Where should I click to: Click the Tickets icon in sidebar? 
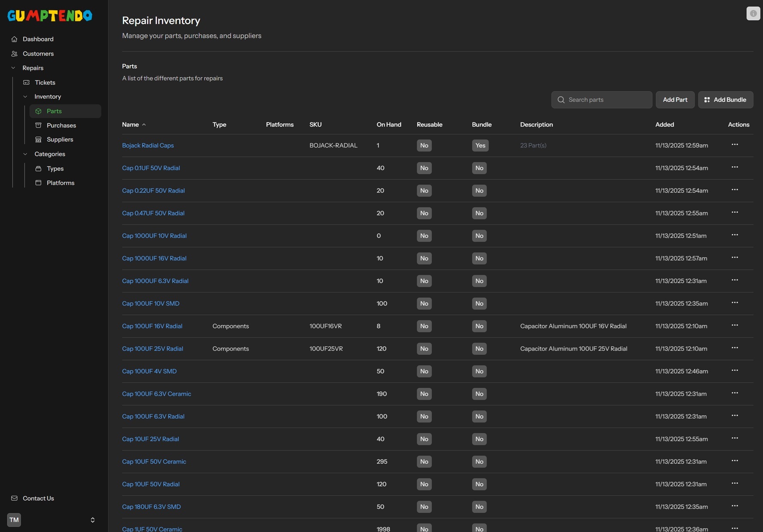pyautogui.click(x=26, y=82)
